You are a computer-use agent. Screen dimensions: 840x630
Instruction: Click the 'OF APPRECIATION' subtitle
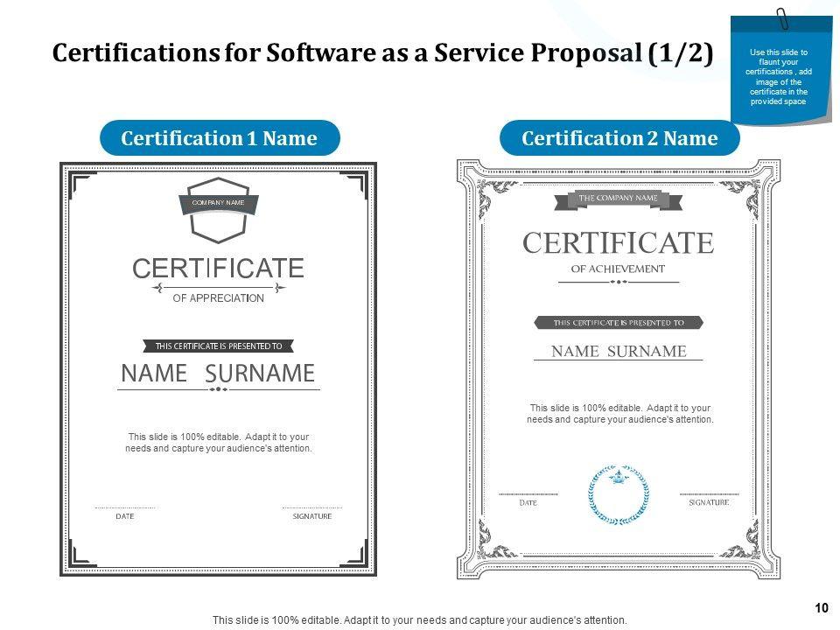(218, 298)
